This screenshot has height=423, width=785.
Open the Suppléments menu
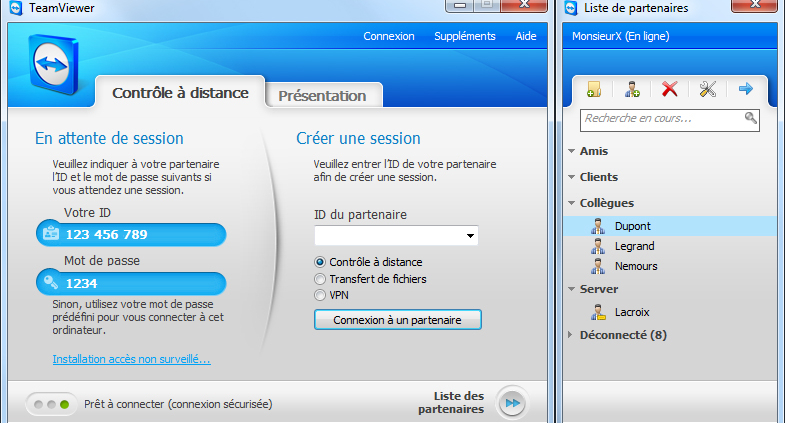[x=465, y=36]
